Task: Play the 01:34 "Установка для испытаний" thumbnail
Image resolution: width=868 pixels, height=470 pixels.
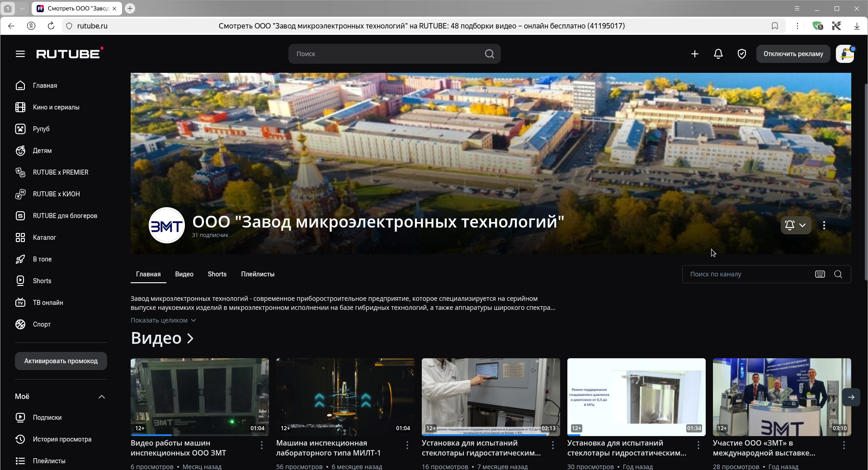Action: point(637,397)
